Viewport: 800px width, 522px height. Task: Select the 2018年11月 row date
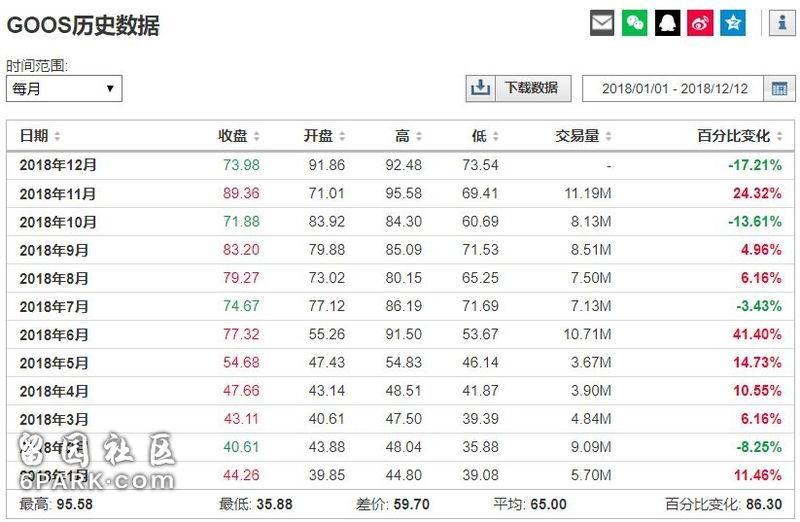(x=58, y=194)
